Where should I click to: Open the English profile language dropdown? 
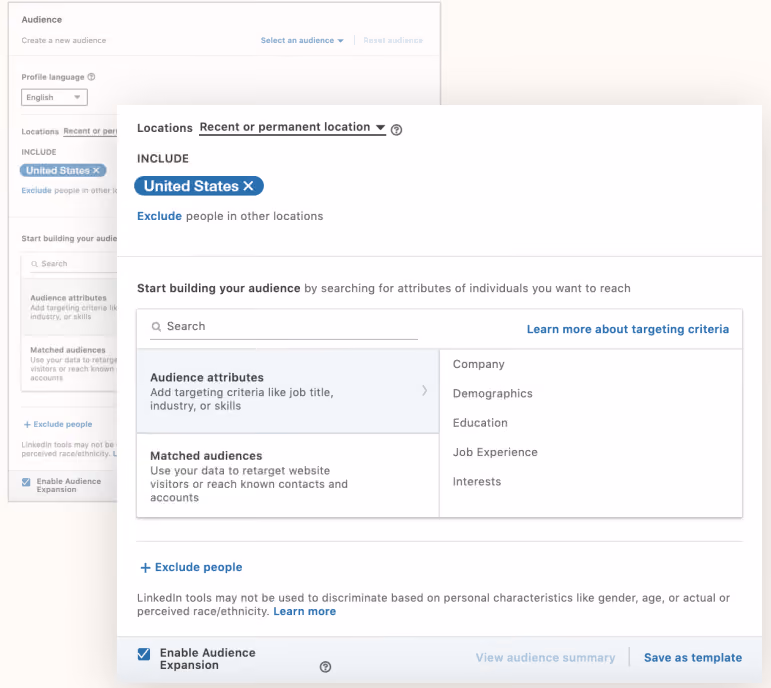pos(54,97)
